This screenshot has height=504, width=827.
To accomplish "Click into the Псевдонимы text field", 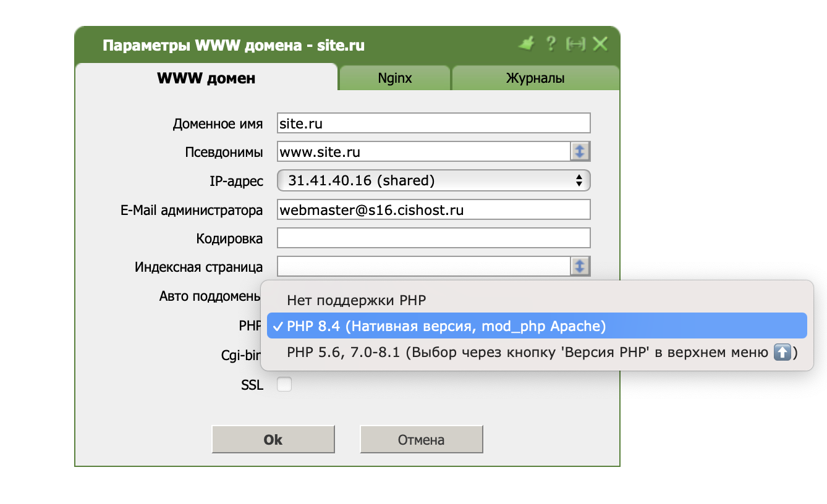I will click(423, 151).
